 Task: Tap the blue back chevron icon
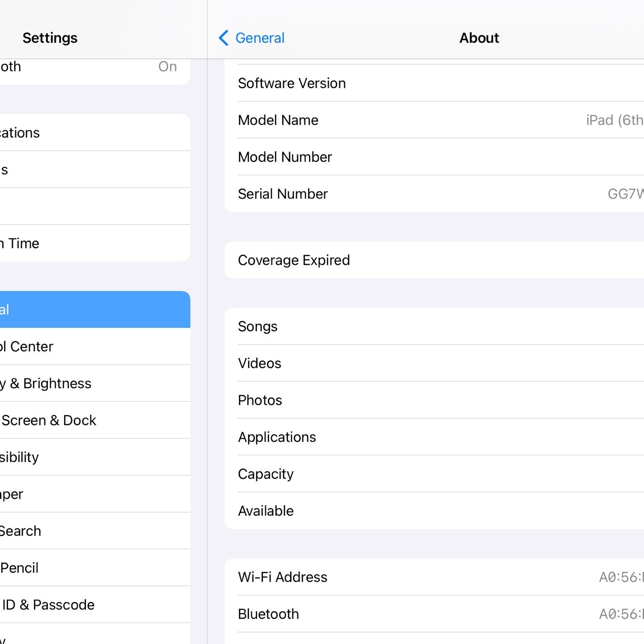click(224, 38)
